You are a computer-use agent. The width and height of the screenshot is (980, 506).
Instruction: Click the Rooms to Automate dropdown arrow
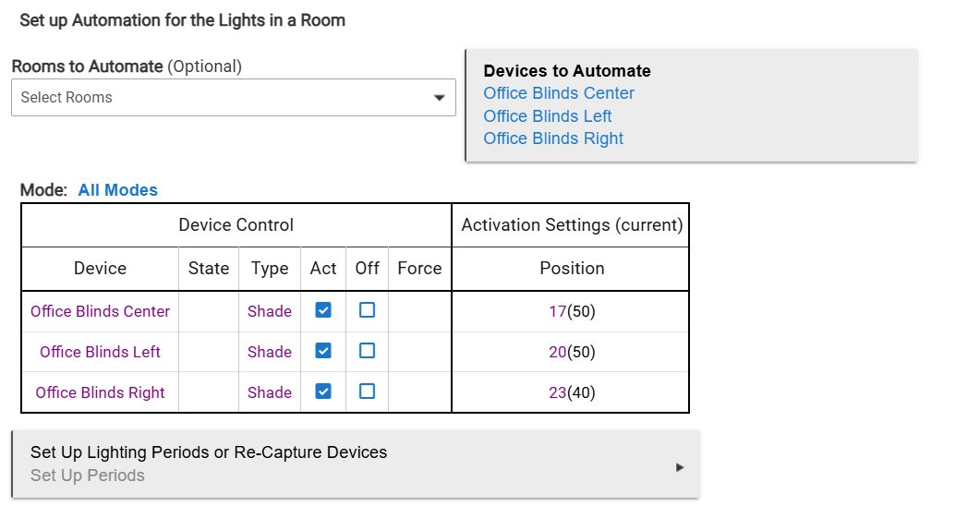tap(440, 98)
